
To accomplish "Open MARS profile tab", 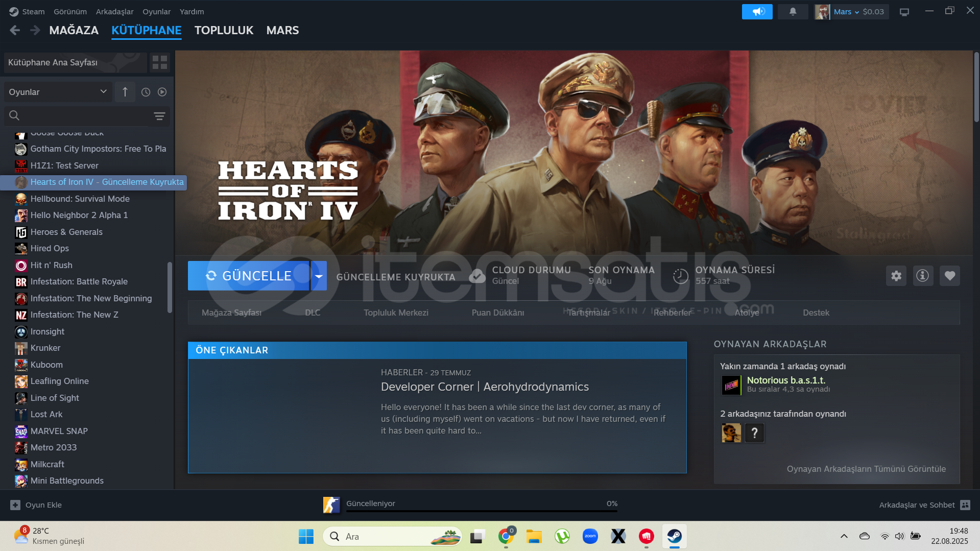I will click(282, 30).
